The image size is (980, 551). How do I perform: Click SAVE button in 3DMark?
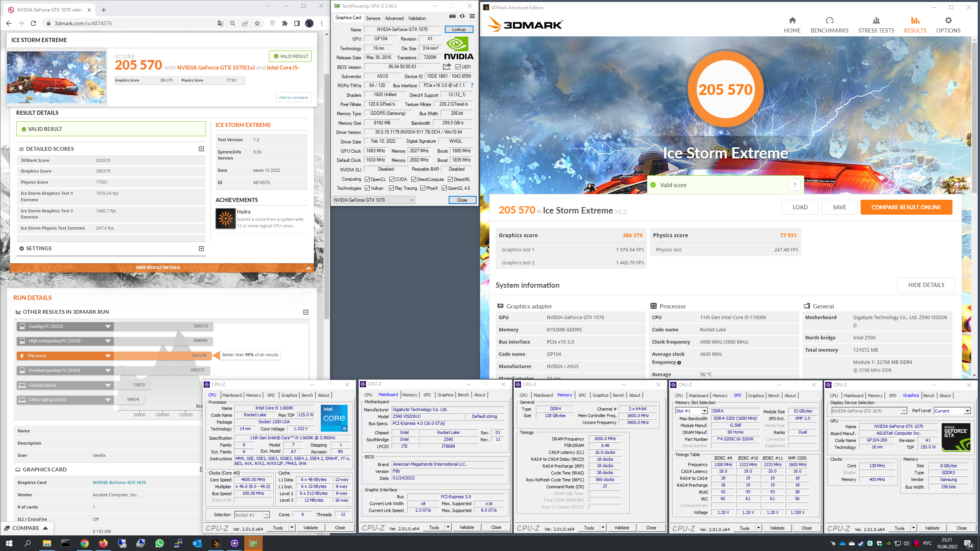coord(839,207)
